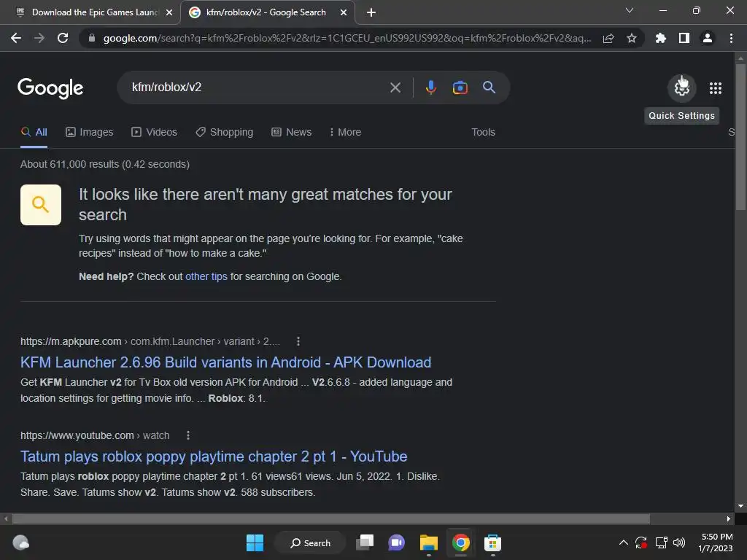Open tab search dropdown chevron
Image resolution: width=747 pixels, height=560 pixels.
(x=630, y=10)
